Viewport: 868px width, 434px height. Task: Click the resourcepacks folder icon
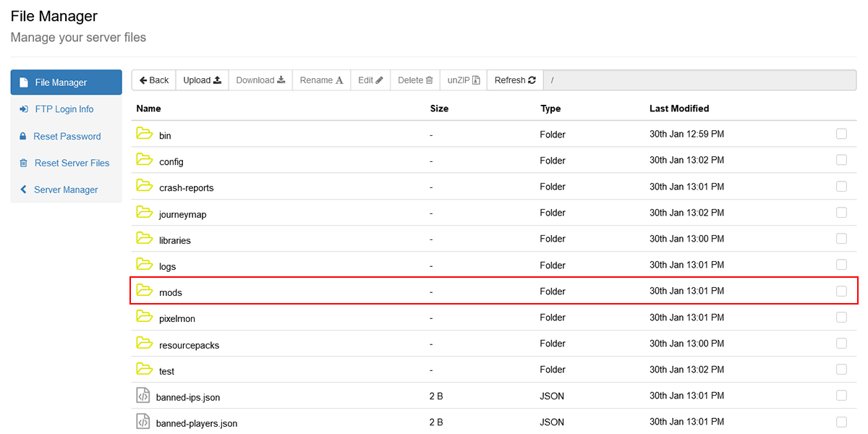[x=145, y=344]
